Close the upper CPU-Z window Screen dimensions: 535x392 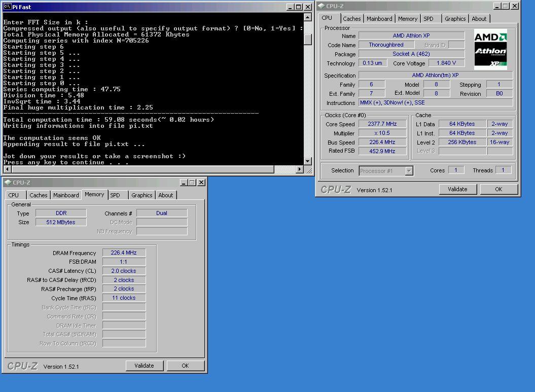[x=515, y=6]
